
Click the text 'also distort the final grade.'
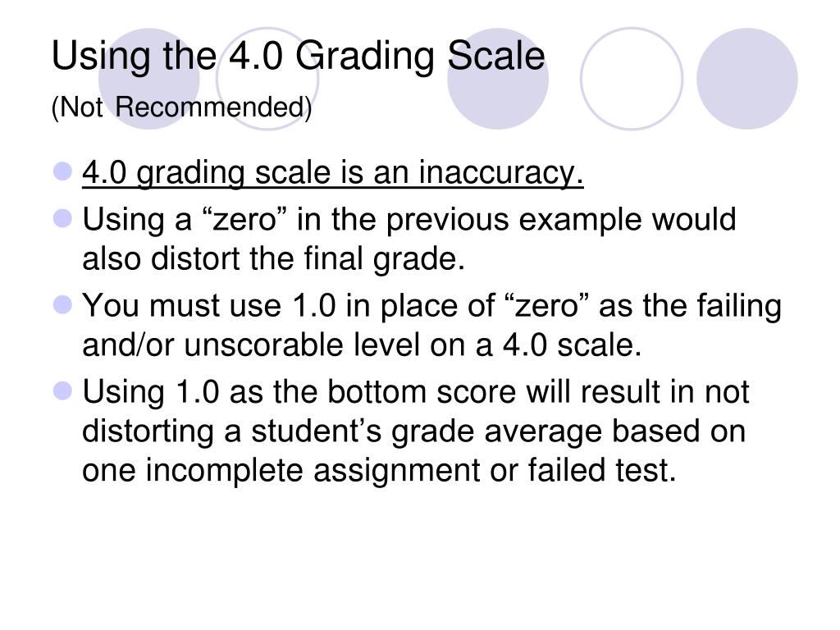click(x=273, y=258)
